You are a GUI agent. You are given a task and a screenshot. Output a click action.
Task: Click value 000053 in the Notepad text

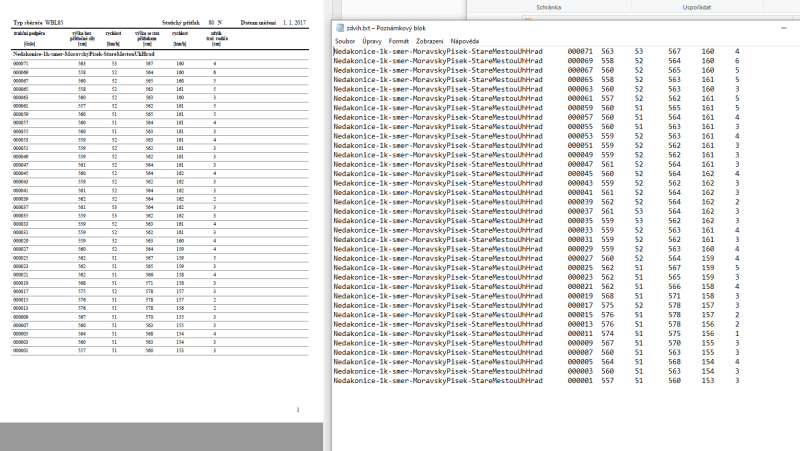[580, 136]
